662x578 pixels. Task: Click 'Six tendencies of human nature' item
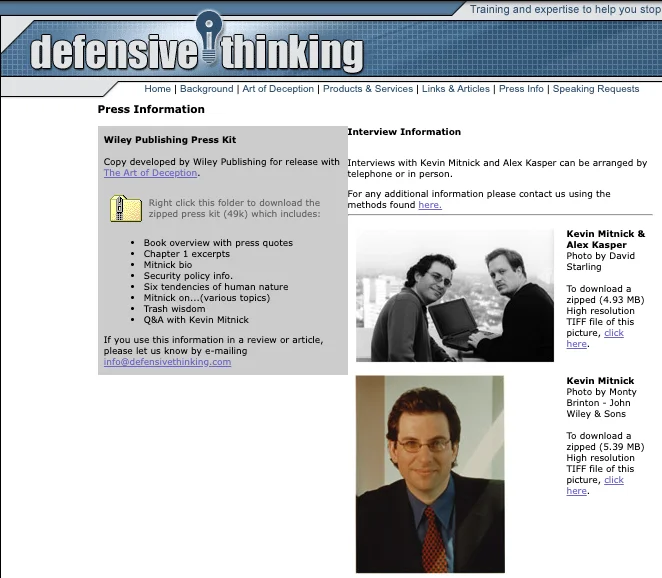click(216, 287)
